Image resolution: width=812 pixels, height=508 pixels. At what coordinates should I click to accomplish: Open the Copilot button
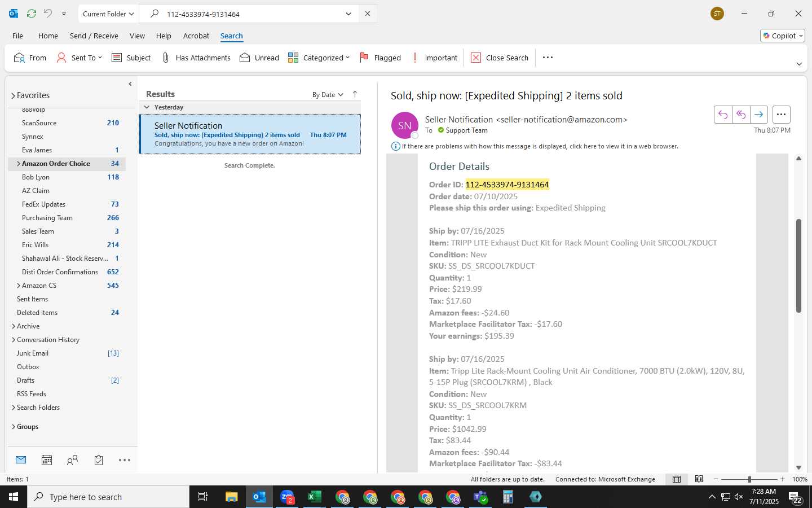tap(783, 36)
